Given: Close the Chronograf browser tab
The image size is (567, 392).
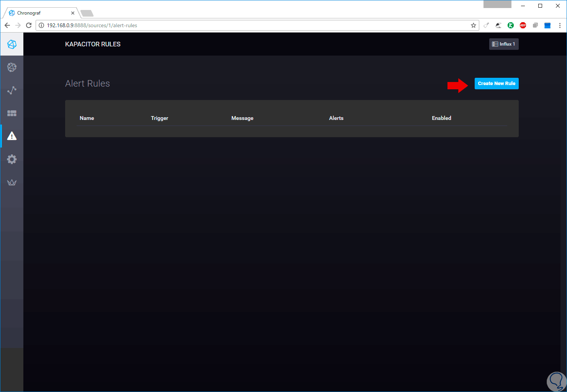Looking at the screenshot, I should point(73,13).
